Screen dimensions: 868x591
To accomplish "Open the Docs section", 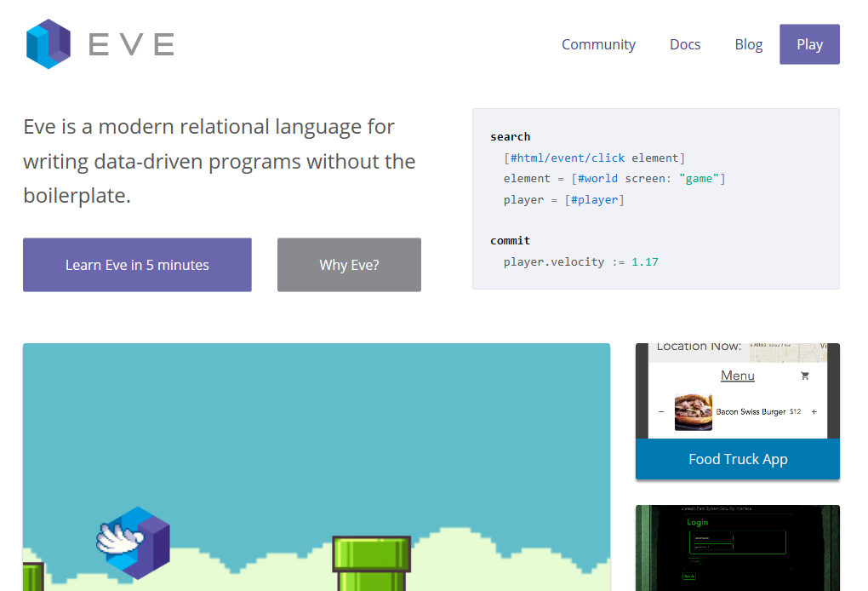I will pos(685,44).
